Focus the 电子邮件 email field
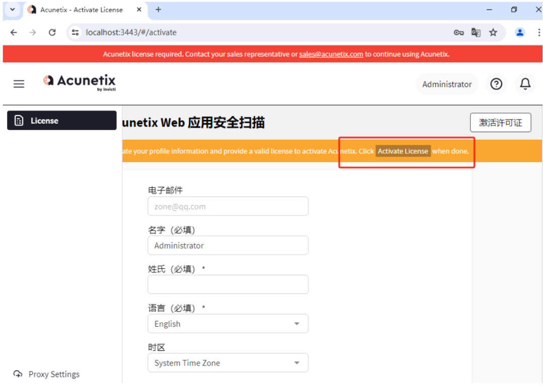The image size is (543, 392). pos(228,207)
